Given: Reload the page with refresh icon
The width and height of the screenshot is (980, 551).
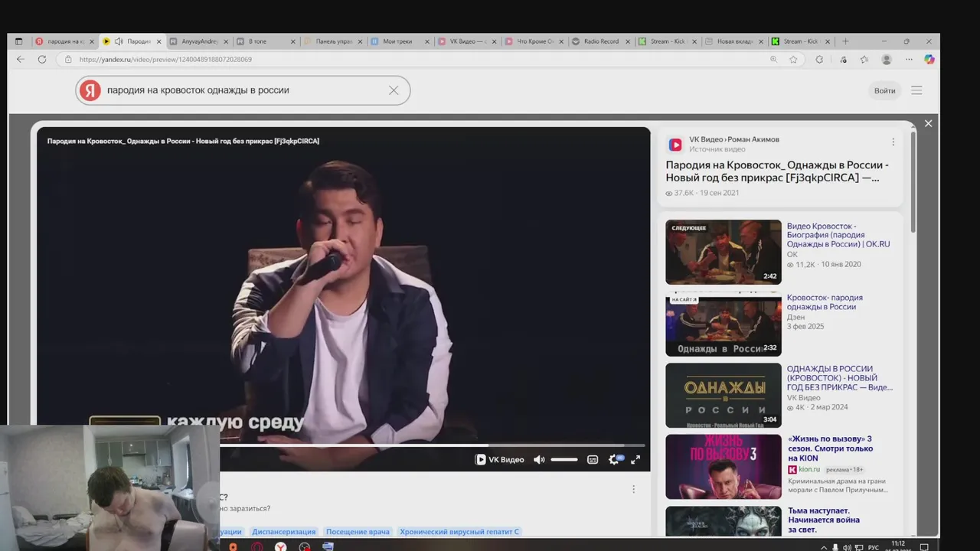Looking at the screenshot, I should tap(42, 60).
